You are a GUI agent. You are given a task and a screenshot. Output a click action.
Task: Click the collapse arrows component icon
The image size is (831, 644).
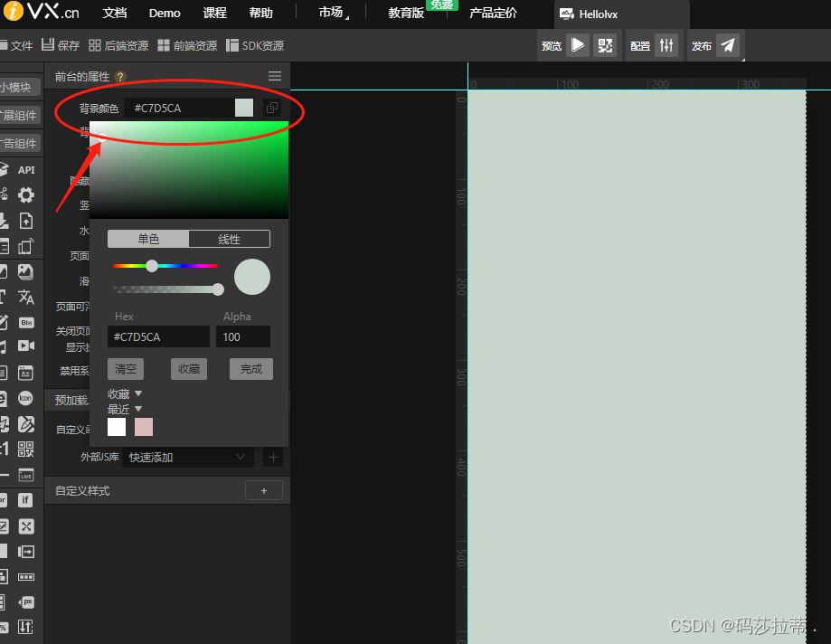(x=26, y=526)
